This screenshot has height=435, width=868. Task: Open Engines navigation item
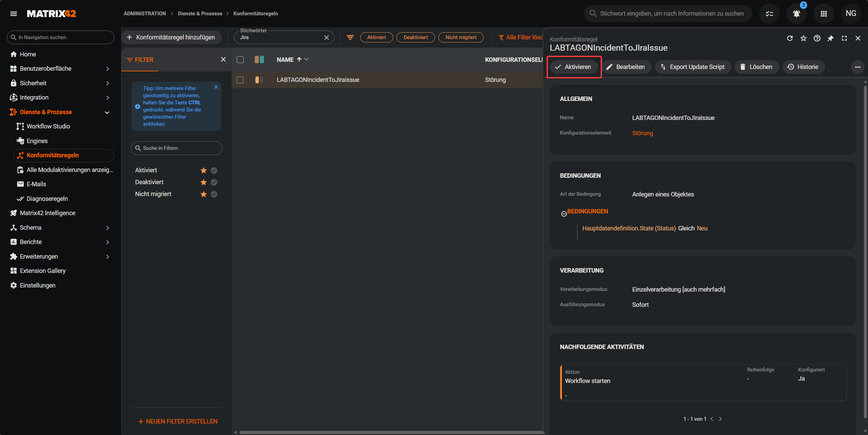click(37, 141)
